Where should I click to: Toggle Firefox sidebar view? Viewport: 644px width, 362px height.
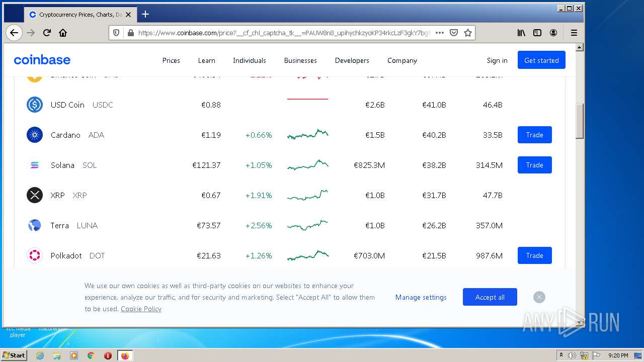[537, 33]
